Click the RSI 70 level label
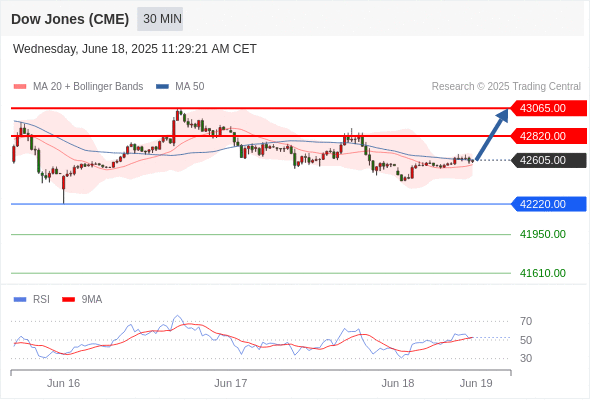Image resolution: width=590 pixels, height=400 pixels. pyautogui.click(x=526, y=321)
